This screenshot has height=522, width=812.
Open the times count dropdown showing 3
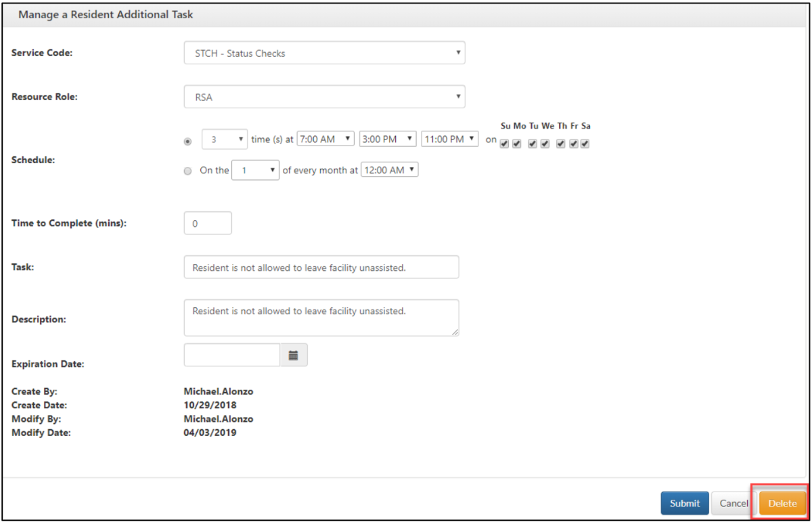click(x=226, y=139)
